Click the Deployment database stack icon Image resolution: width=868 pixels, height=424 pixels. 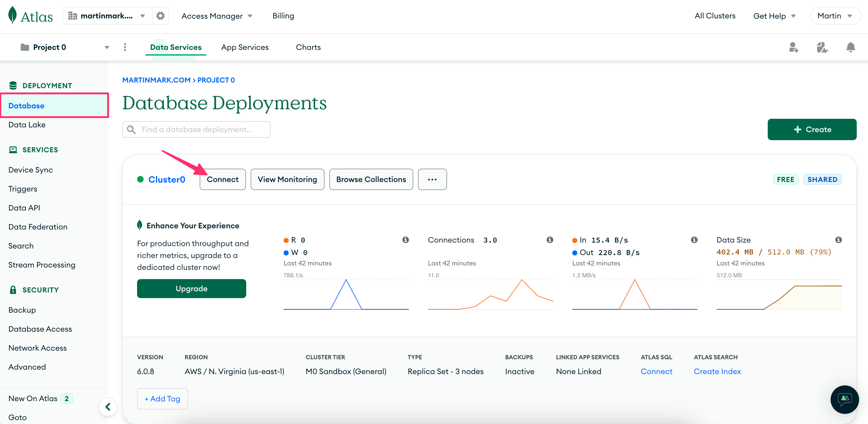tap(13, 86)
